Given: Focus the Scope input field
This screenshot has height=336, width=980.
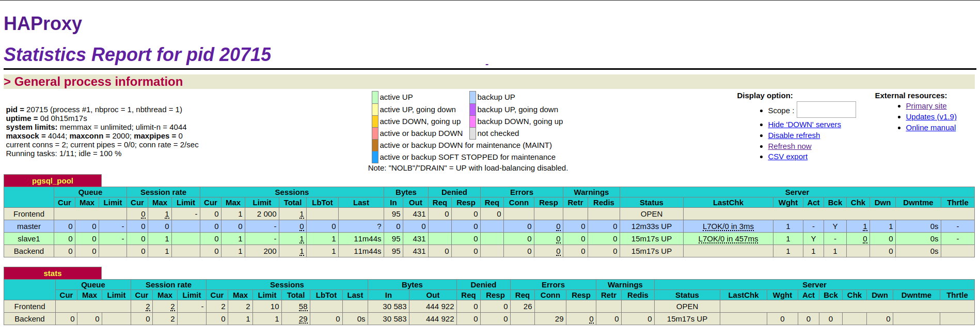Looking at the screenshot, I should point(826,110).
